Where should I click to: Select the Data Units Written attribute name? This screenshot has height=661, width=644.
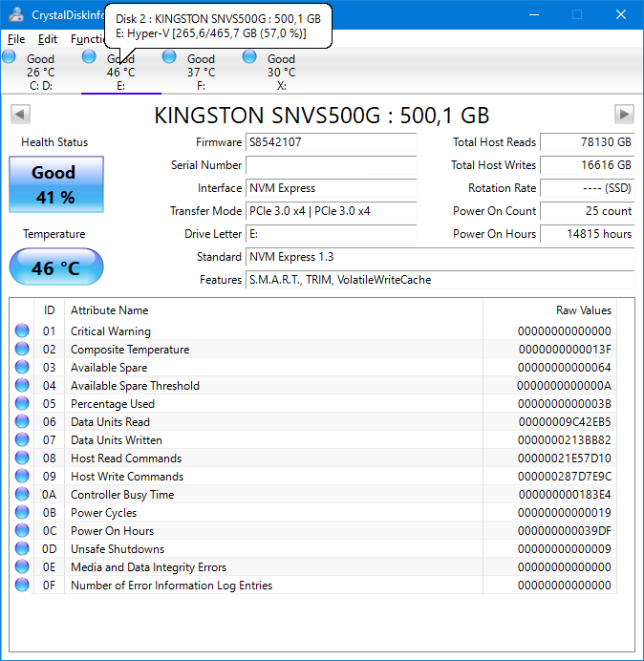(117, 440)
